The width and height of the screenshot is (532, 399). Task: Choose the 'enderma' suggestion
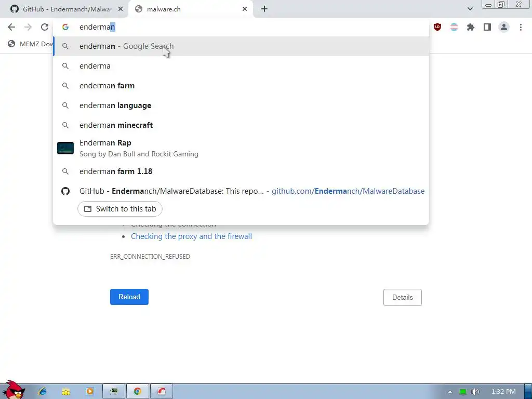tap(241, 66)
